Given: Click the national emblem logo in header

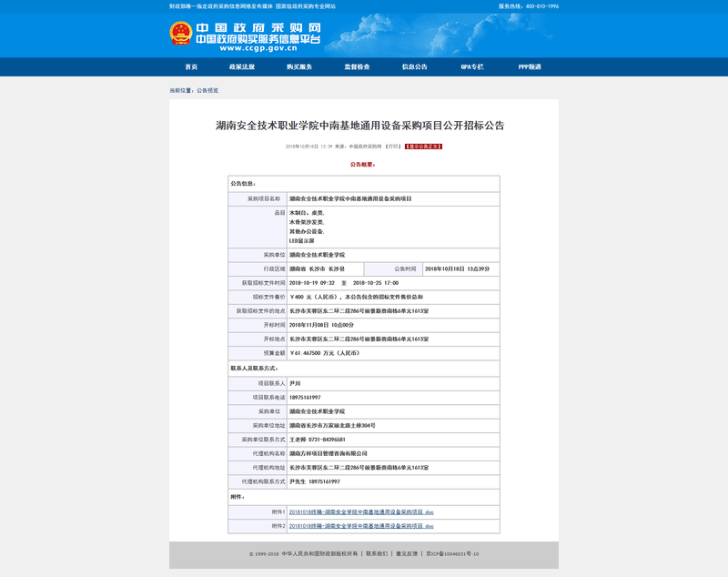Looking at the screenshot, I should click(x=180, y=34).
